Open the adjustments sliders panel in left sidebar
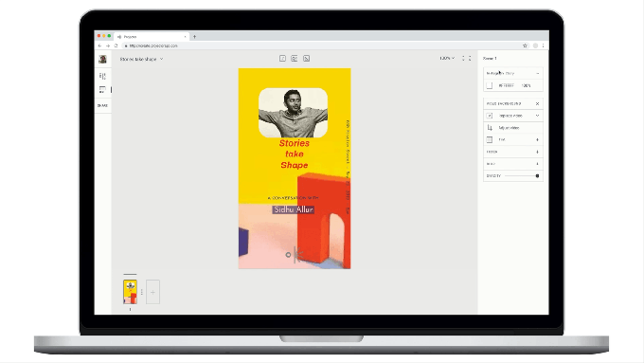This screenshot has height=363, width=644. pos(102,76)
